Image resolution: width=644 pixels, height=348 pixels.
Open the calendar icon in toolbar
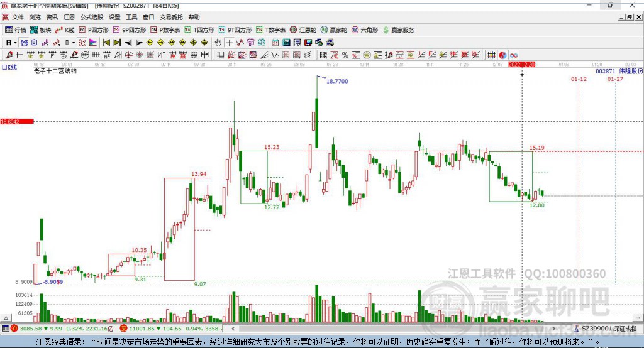(x=275, y=43)
